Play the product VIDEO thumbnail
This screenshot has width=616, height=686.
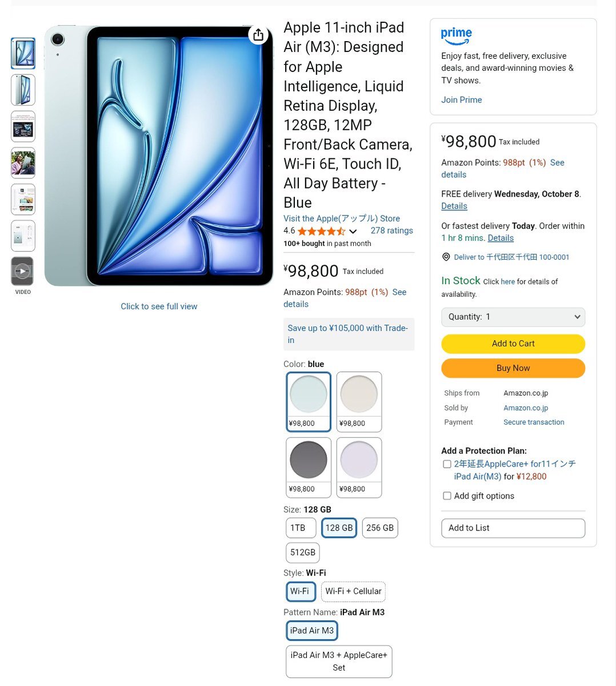point(22,272)
